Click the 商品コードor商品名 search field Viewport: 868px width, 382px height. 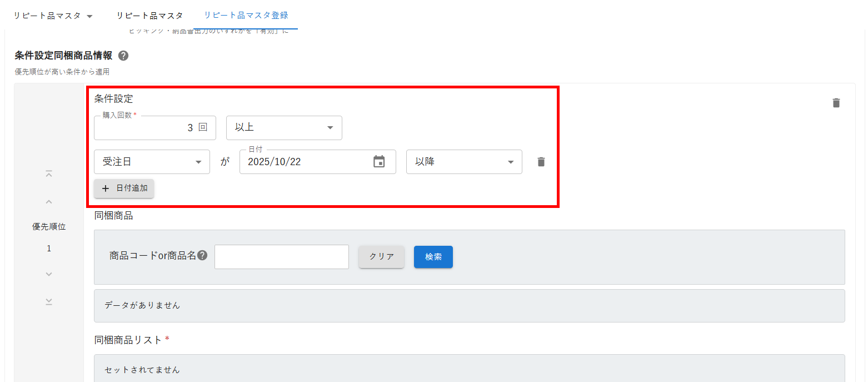click(x=281, y=257)
